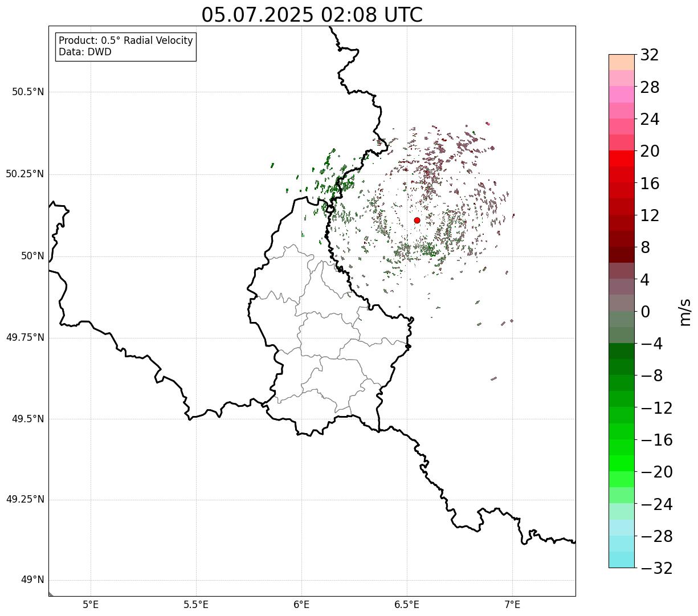This screenshot has height=616, width=698.
Task: Click the colorbar tick label −32
Action: [x=656, y=568]
